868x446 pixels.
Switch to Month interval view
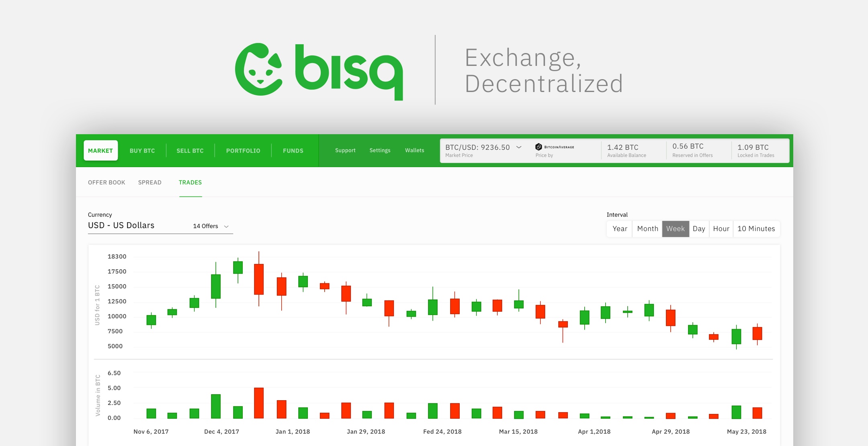(643, 227)
